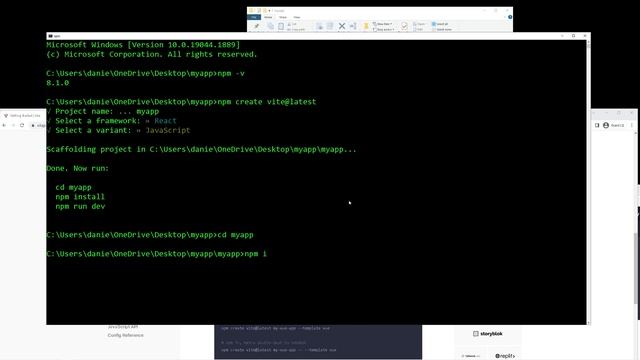The height and width of the screenshot is (360, 640).
Task: Click the 'Microsoft Windows [Version' line
Action: (x=143, y=45)
